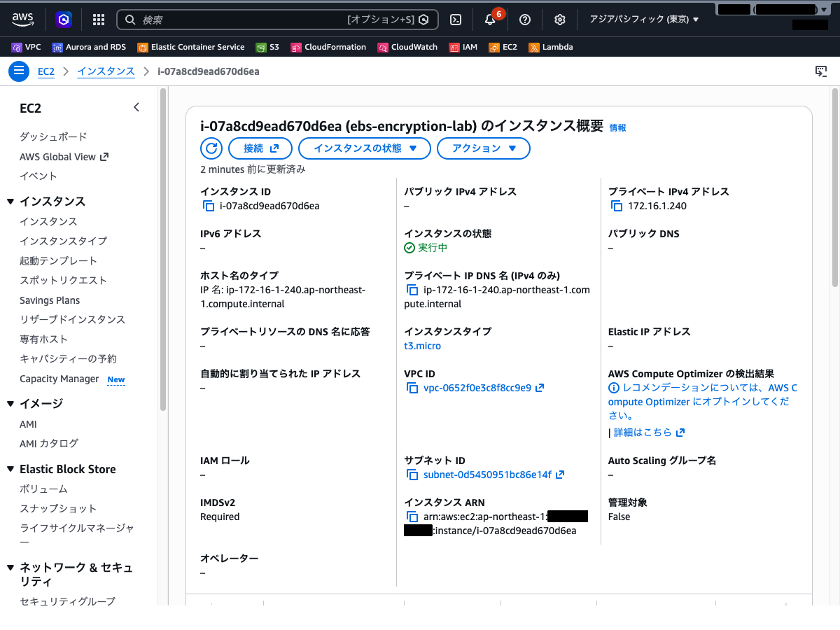Open the services grid menu
The height and width of the screenshot is (630, 840).
99,20
